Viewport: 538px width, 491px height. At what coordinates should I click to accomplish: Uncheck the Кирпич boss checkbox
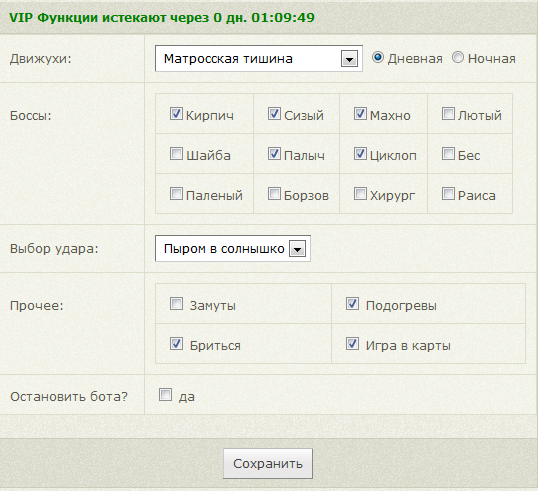(176, 113)
